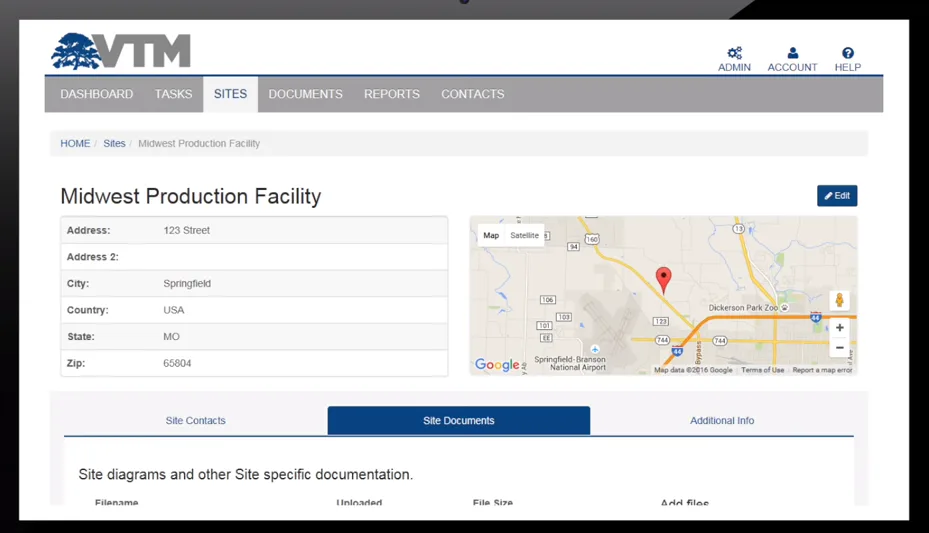Open the Help question mark icon
929x533 pixels.
pyautogui.click(x=848, y=53)
